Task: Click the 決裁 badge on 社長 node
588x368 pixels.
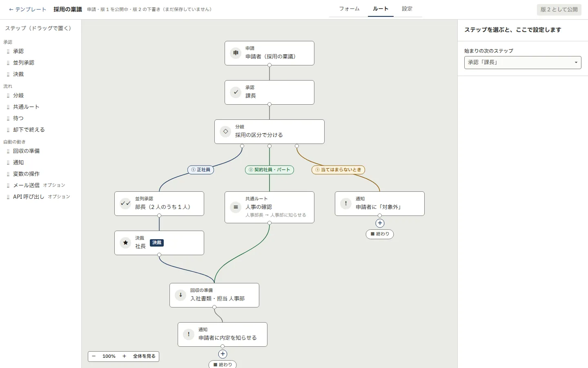Action: pyautogui.click(x=157, y=243)
